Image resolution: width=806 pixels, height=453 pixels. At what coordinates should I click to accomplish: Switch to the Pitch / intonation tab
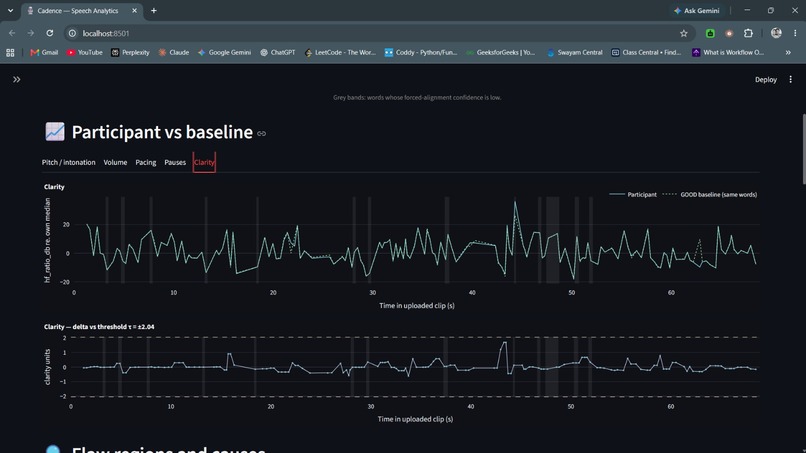(x=68, y=162)
